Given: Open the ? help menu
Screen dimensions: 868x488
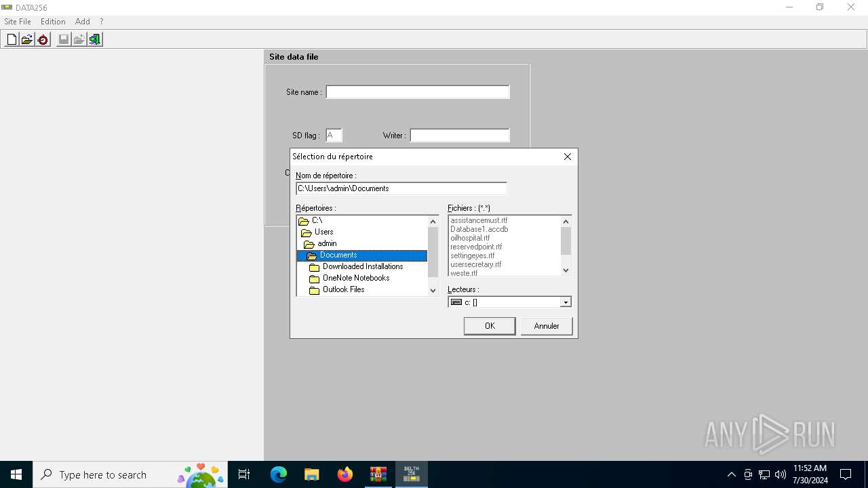Looking at the screenshot, I should [x=102, y=22].
